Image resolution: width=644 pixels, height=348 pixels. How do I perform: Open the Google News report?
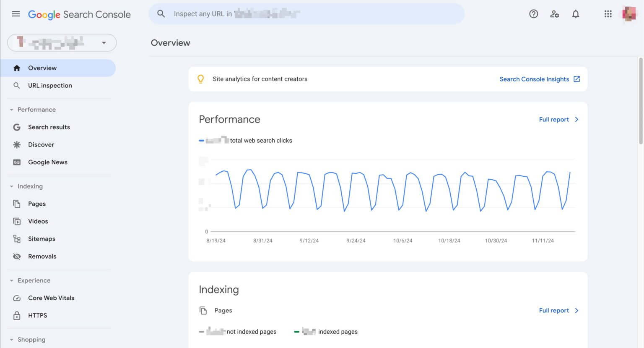coord(47,162)
